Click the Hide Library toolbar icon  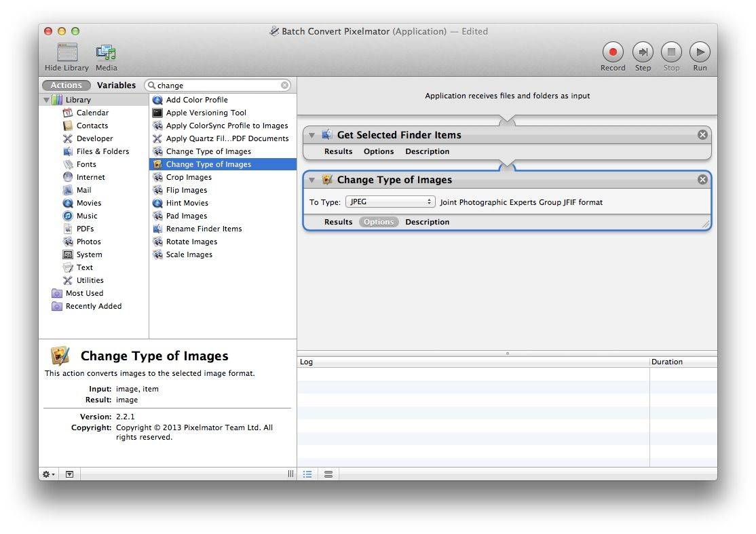pos(67,52)
